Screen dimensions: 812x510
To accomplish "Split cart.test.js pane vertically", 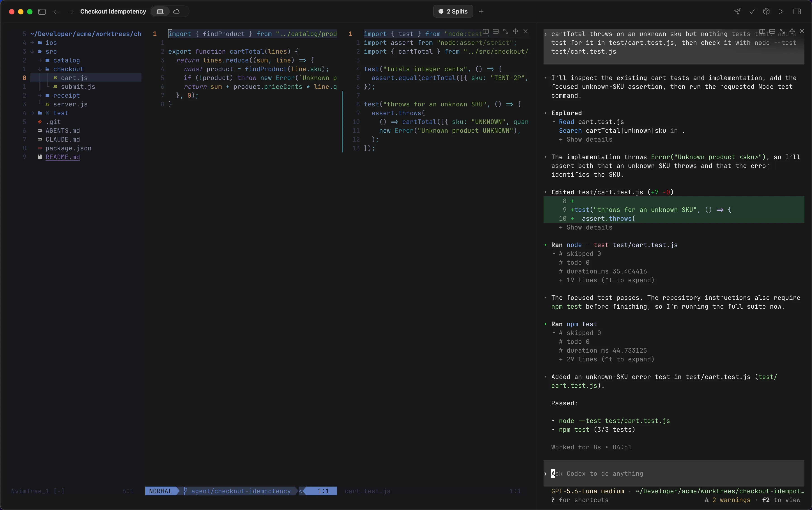I will point(486,31).
